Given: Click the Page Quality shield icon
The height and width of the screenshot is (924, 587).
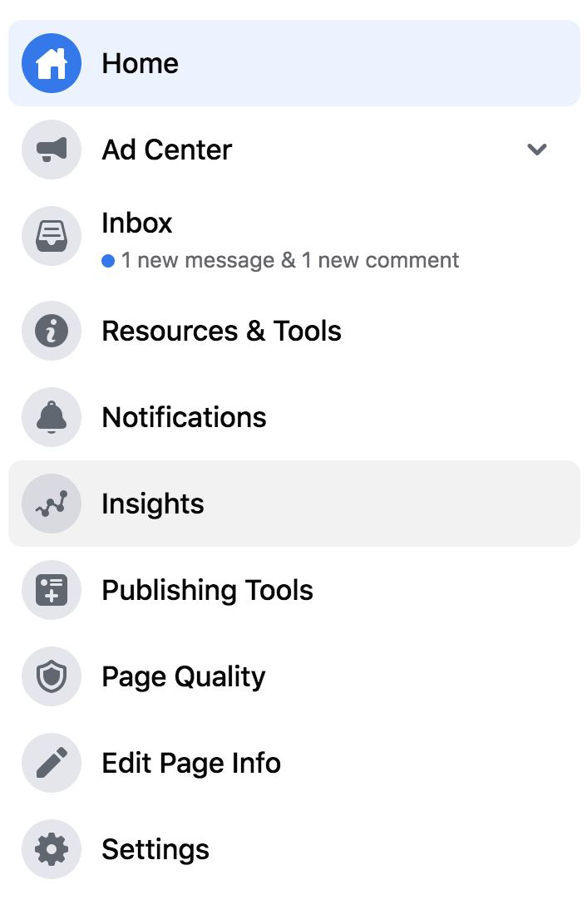Looking at the screenshot, I should tap(51, 676).
